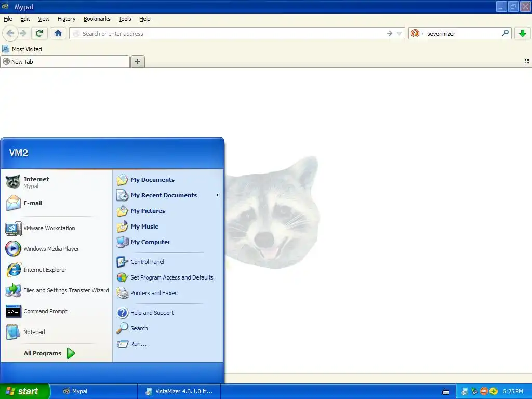Open Search from the Start menu

click(x=168, y=328)
